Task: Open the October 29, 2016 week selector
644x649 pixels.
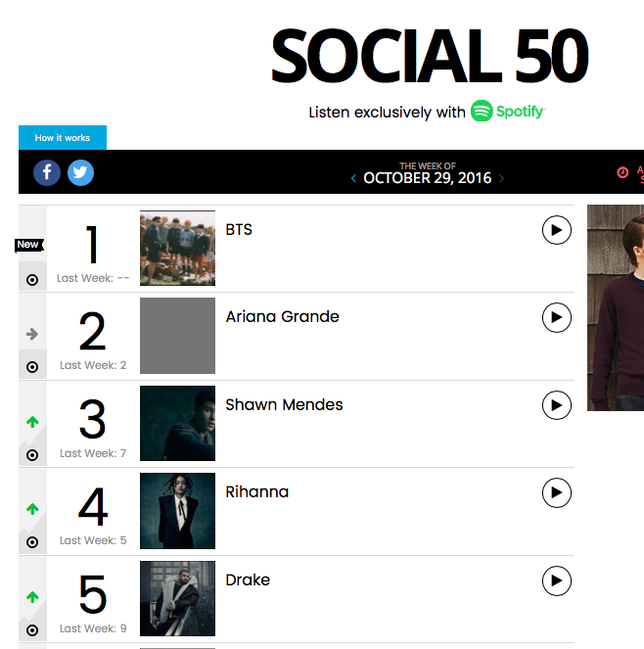Action: [428, 178]
